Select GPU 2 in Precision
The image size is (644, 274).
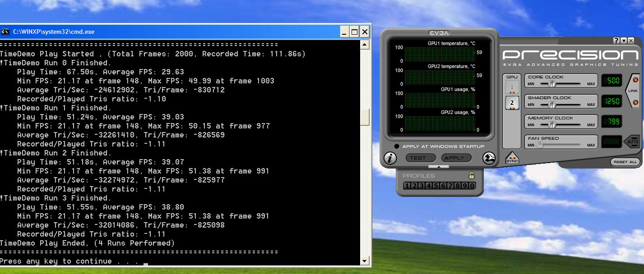point(512,103)
